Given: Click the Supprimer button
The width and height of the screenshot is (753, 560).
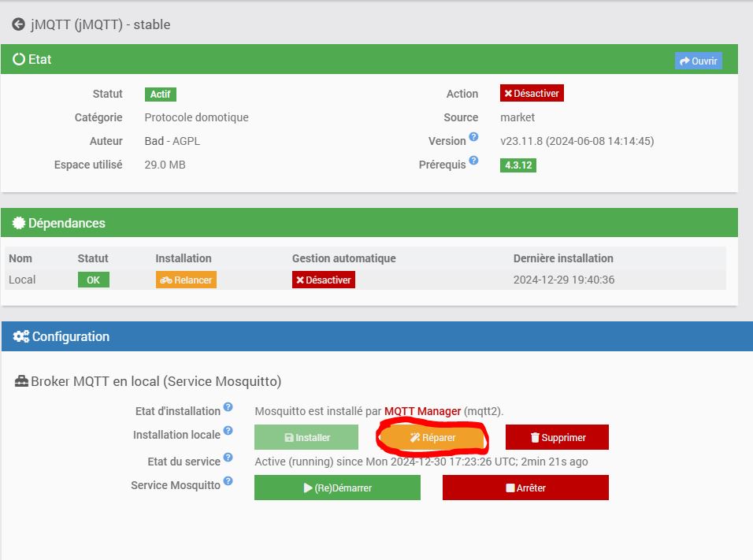Looking at the screenshot, I should point(557,438).
